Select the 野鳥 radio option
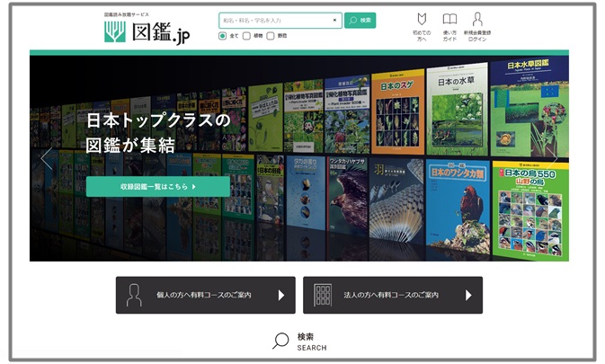The image size is (605, 364). [x=271, y=36]
